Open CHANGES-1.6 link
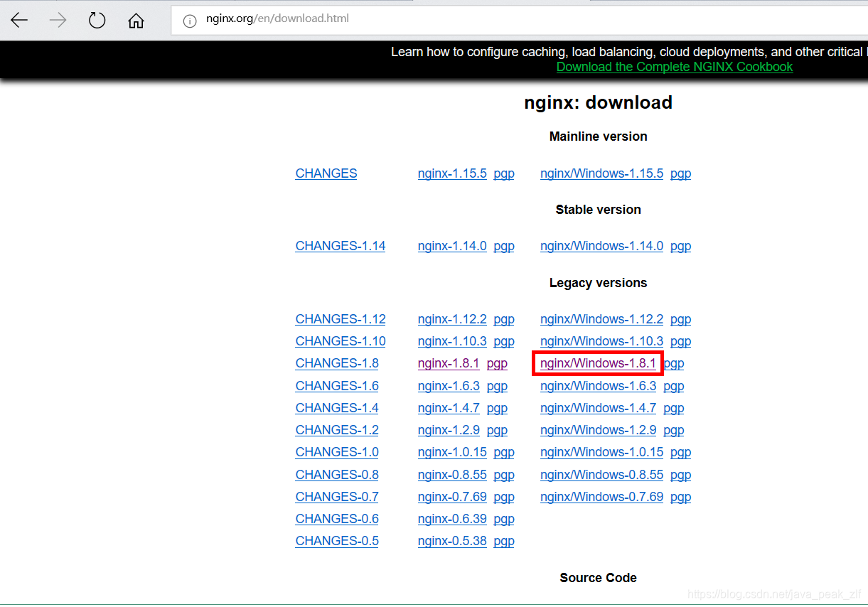Viewport: 868px width, 607px height. (337, 386)
